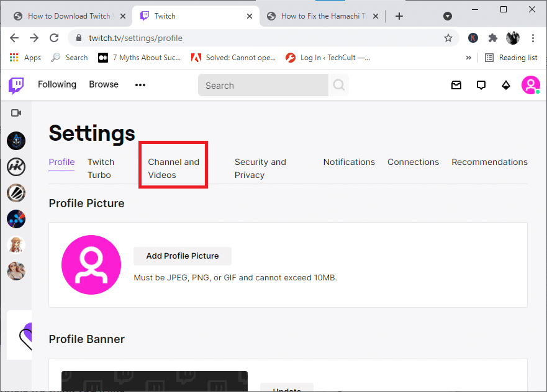Open the tab search dropdown arrow
The height and width of the screenshot is (392, 547).
click(448, 16)
